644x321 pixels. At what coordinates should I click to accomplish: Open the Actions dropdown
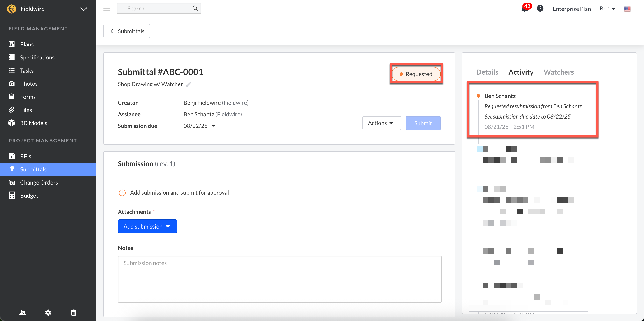381,123
